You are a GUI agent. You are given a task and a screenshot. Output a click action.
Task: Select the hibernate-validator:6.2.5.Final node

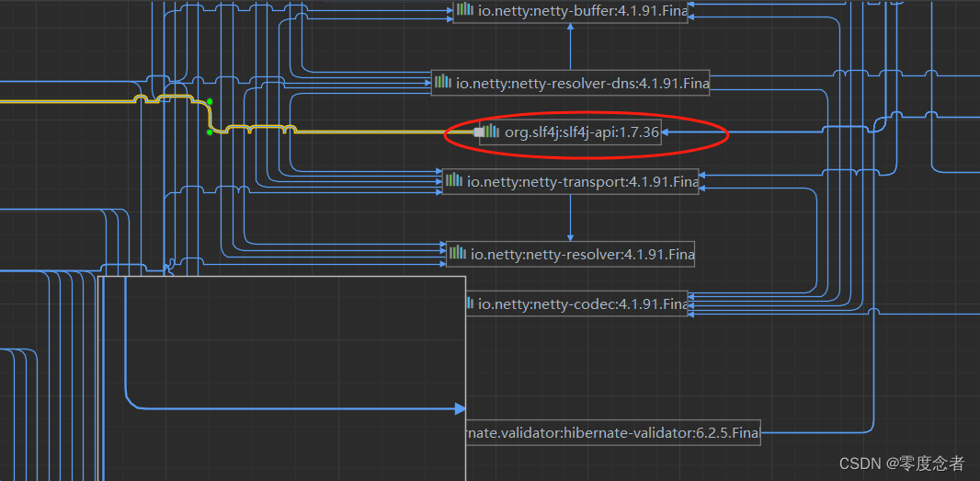(x=613, y=433)
